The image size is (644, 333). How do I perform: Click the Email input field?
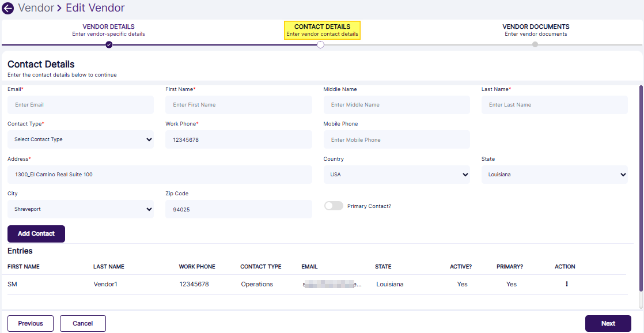point(81,105)
